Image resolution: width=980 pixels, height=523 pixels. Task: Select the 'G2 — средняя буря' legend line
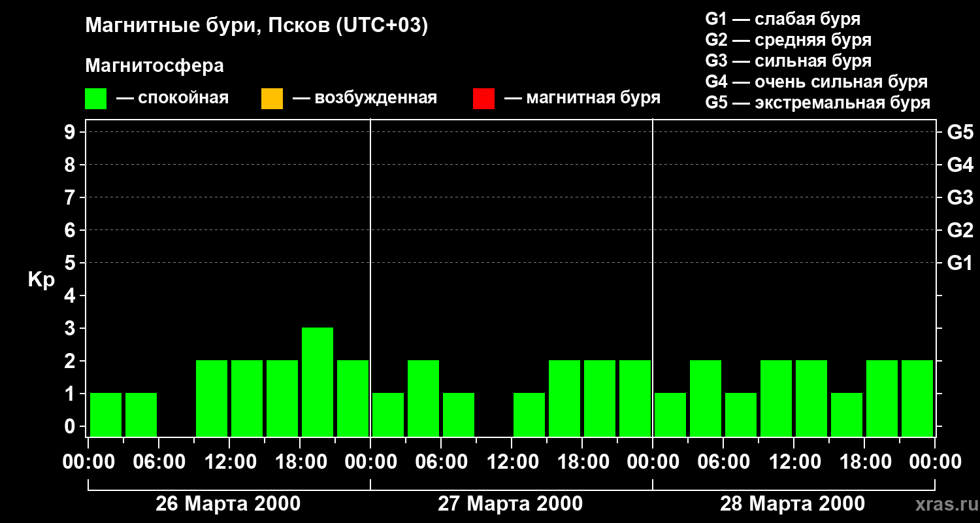pos(789,40)
